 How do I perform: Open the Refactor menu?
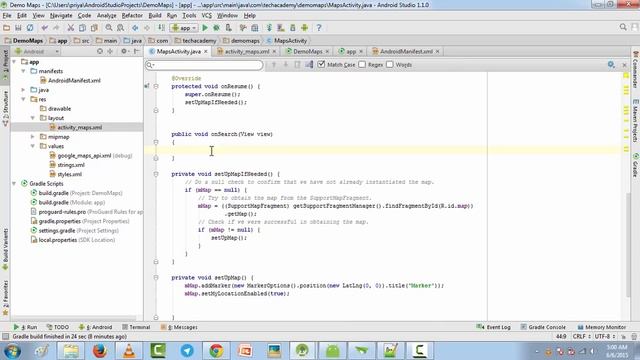[132, 16]
